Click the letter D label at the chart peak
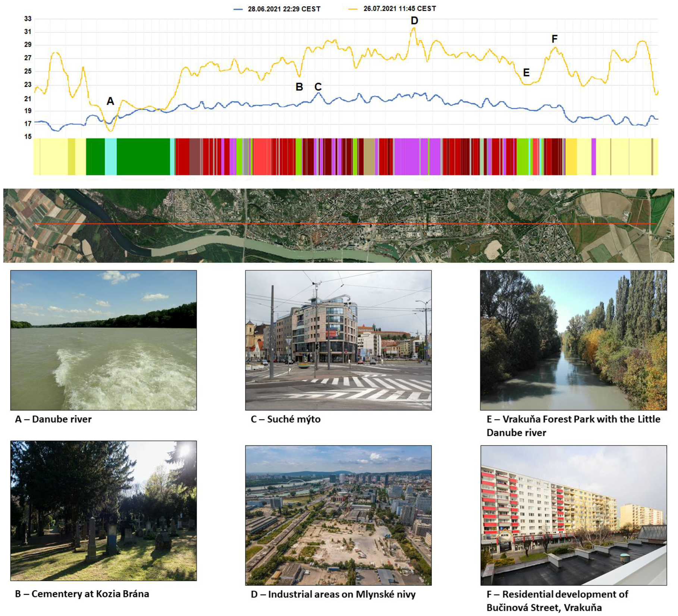 [414, 21]
